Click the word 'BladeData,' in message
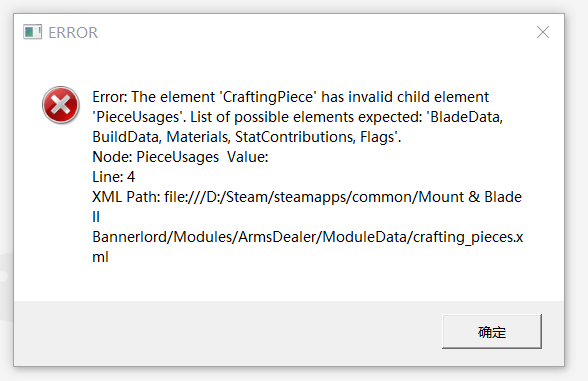The image size is (588, 381). click(x=465, y=117)
